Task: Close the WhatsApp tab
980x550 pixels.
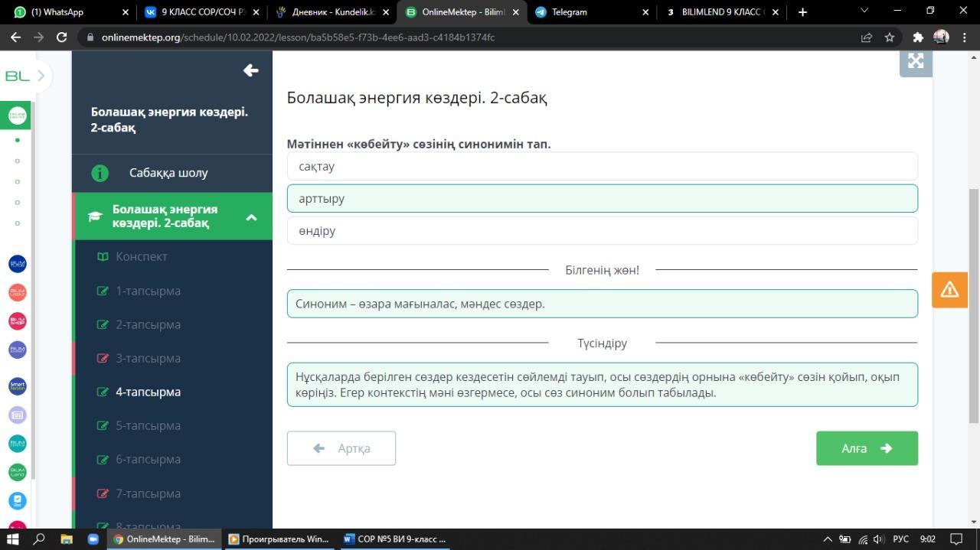Action: (x=126, y=12)
